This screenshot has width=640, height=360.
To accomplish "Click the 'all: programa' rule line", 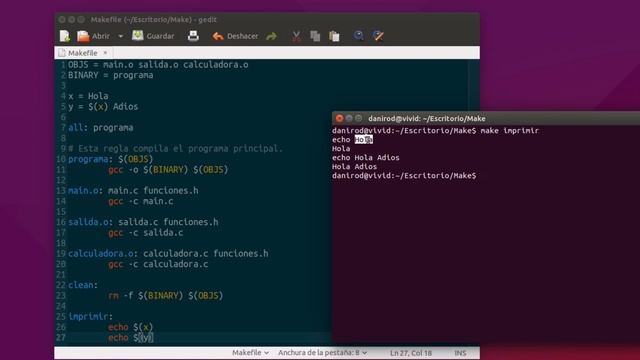I will point(100,128).
